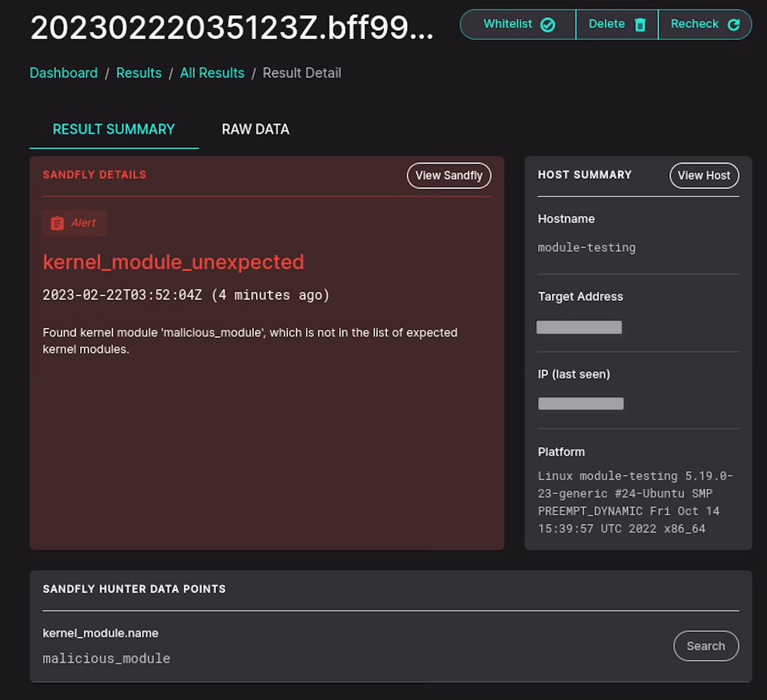Click the kernel_module.name field label
The image size is (767, 700).
[100, 633]
